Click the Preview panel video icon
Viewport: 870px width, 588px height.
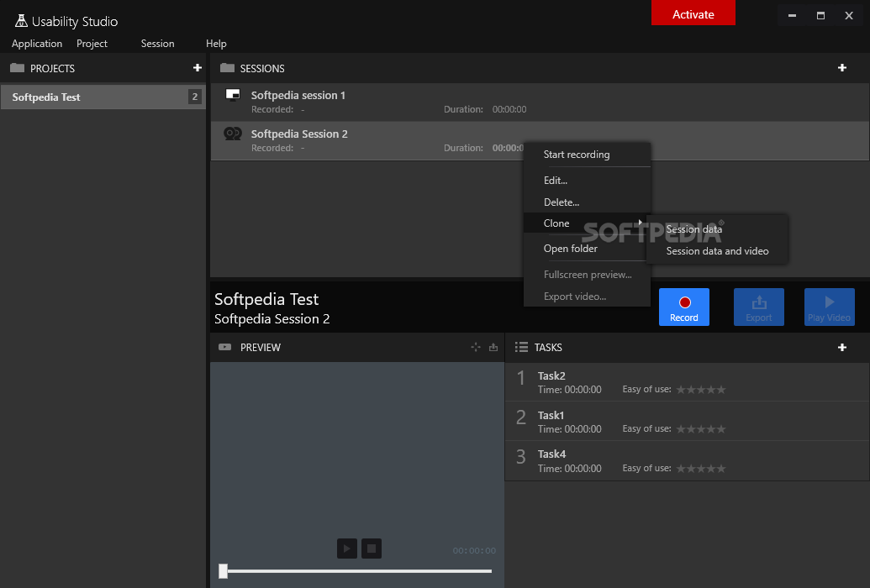point(224,347)
